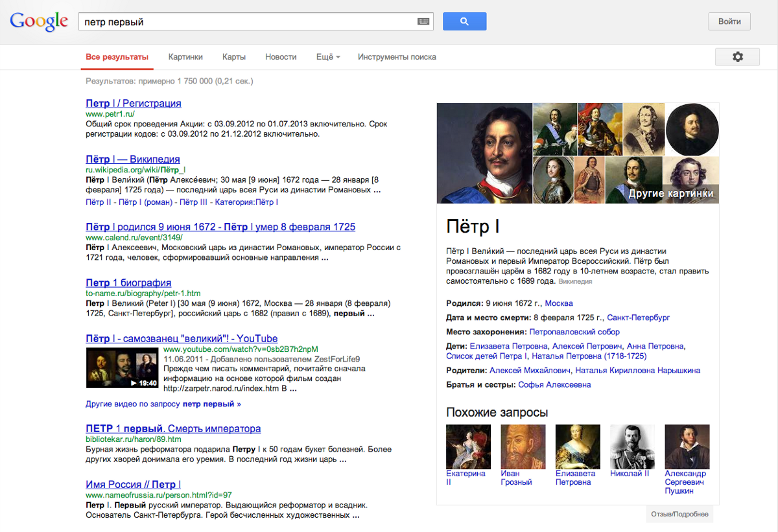The image size is (778, 532).
Task: Click the Google logo
Action: point(39,21)
